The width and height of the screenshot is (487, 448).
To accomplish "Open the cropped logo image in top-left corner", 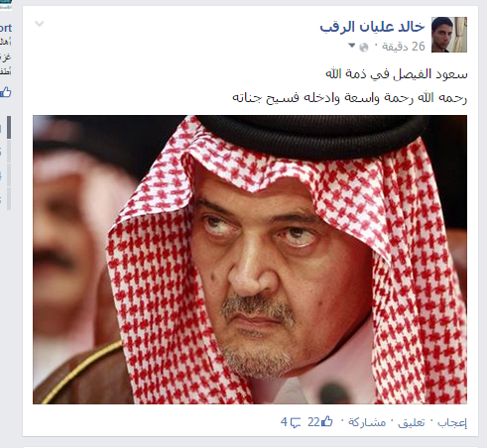I will (6, 5).
